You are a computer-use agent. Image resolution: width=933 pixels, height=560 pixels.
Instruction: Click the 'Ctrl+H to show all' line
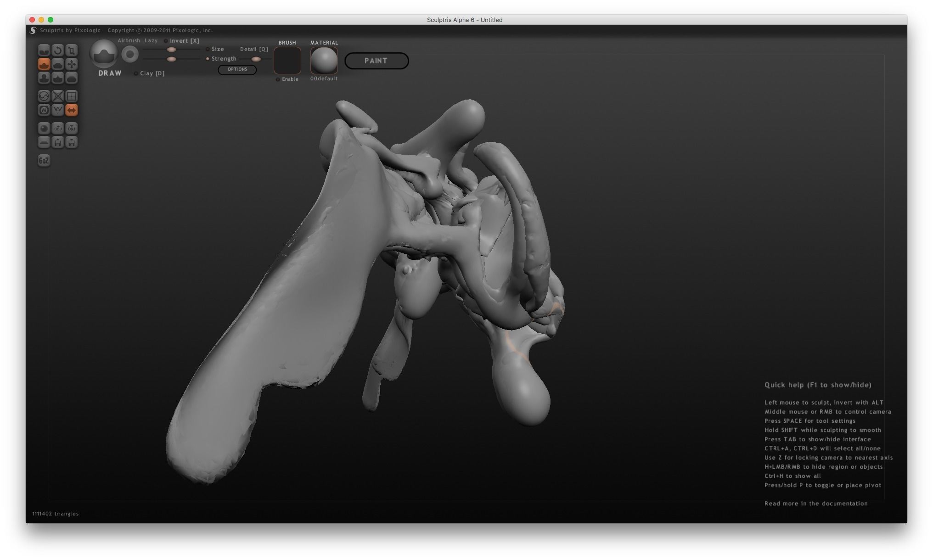click(792, 476)
